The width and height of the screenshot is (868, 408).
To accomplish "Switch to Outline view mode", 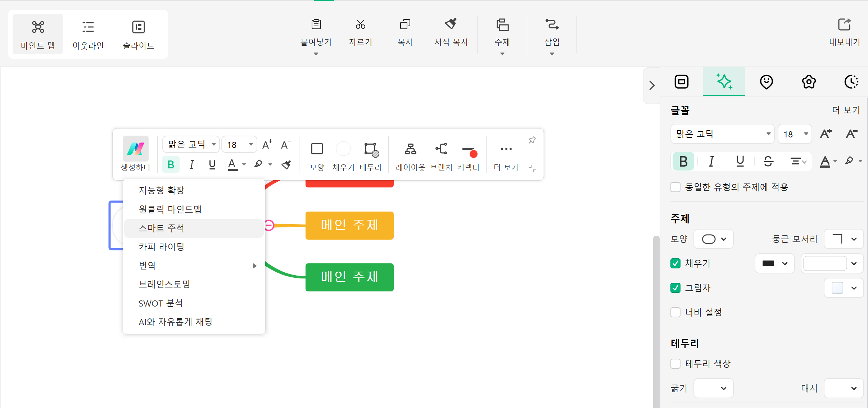I will click(x=88, y=35).
